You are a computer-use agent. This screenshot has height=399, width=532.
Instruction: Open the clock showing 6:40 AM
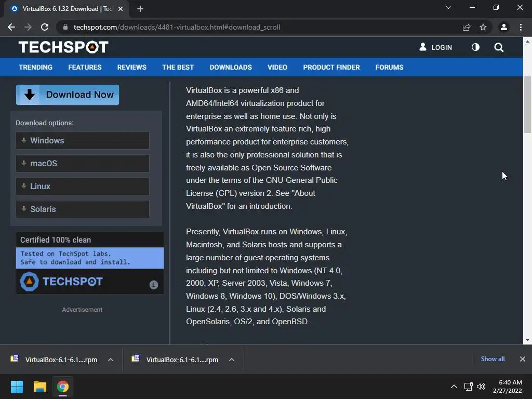(x=507, y=387)
